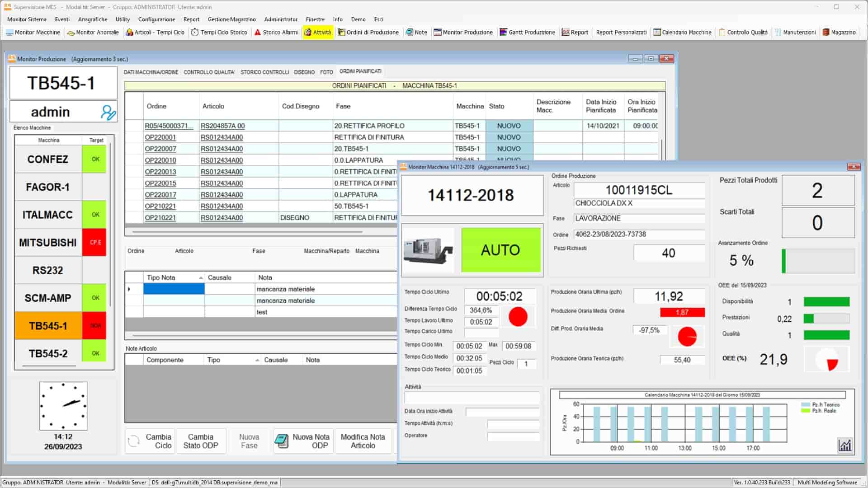Switch to the FOTO tab

coord(326,72)
